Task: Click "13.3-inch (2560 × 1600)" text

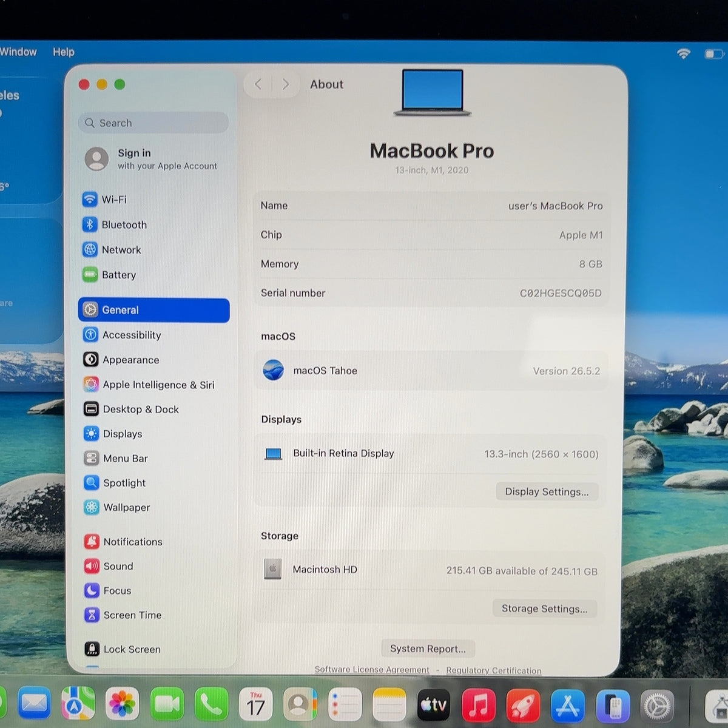Action: pyautogui.click(x=541, y=454)
